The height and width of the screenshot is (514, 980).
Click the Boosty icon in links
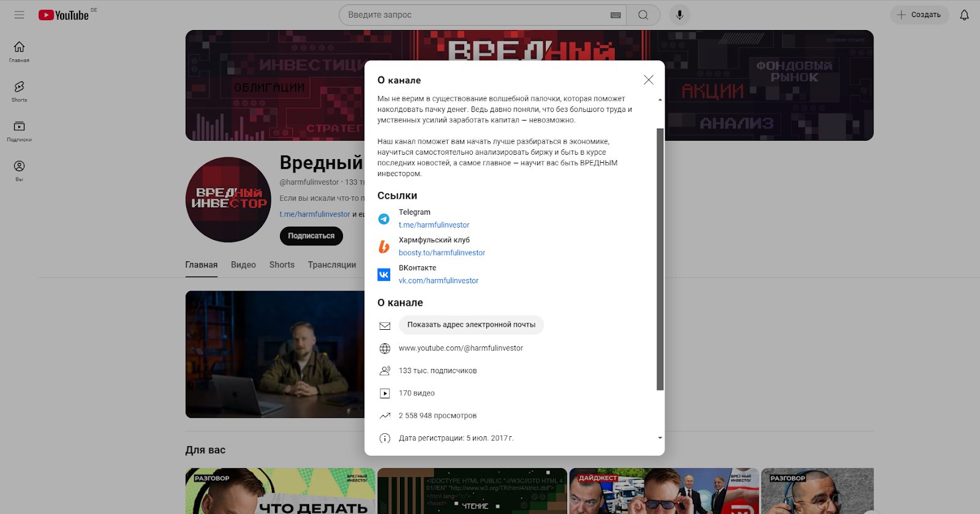click(x=384, y=247)
